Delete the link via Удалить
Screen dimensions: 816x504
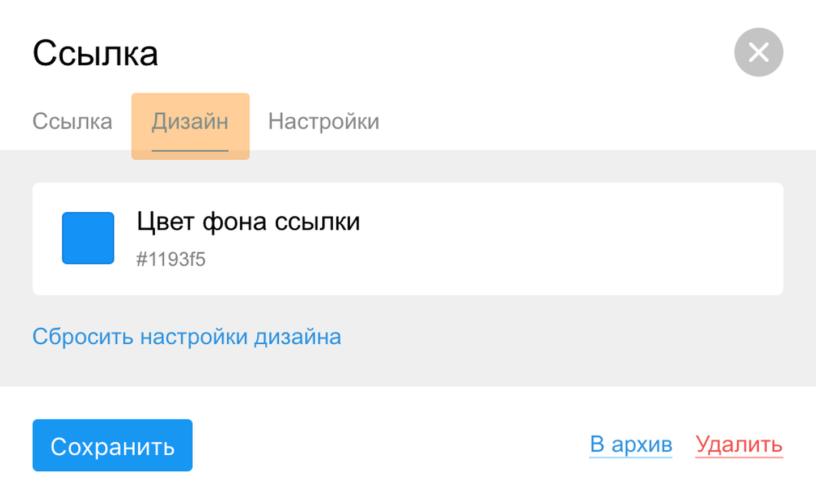tap(738, 445)
